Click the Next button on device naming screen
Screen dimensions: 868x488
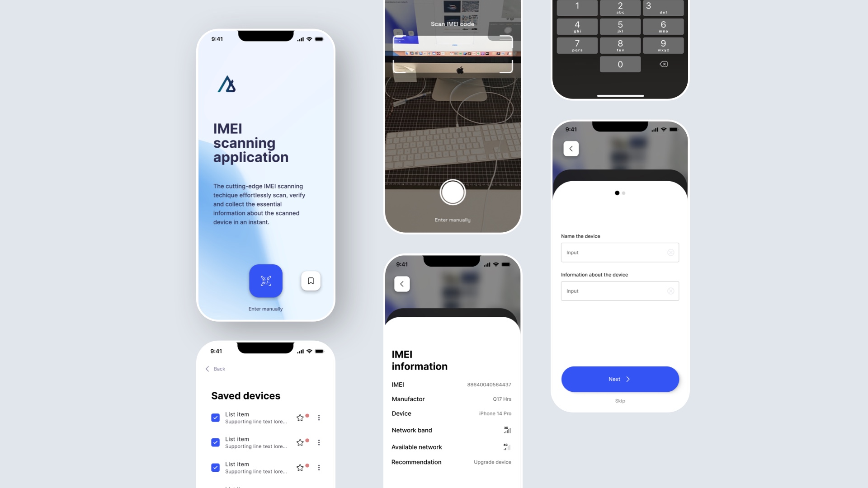(619, 379)
